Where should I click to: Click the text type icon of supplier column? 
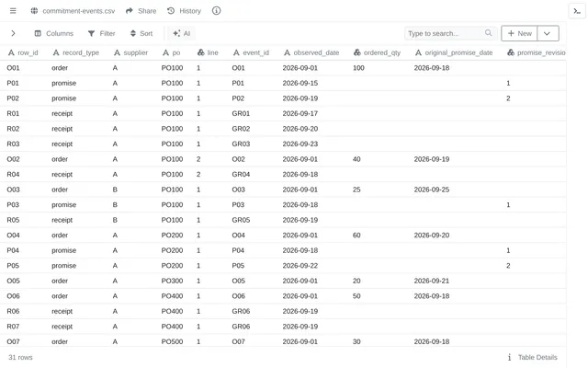[x=117, y=53]
